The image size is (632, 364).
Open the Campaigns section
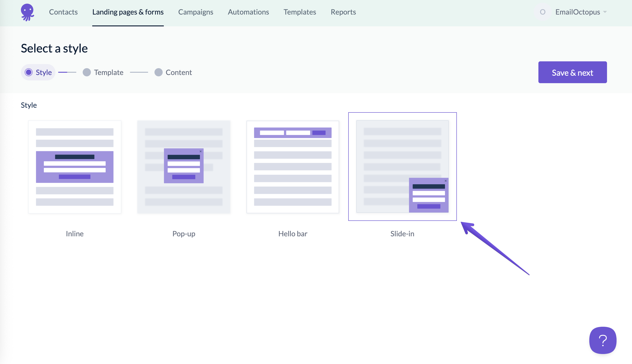click(x=196, y=12)
